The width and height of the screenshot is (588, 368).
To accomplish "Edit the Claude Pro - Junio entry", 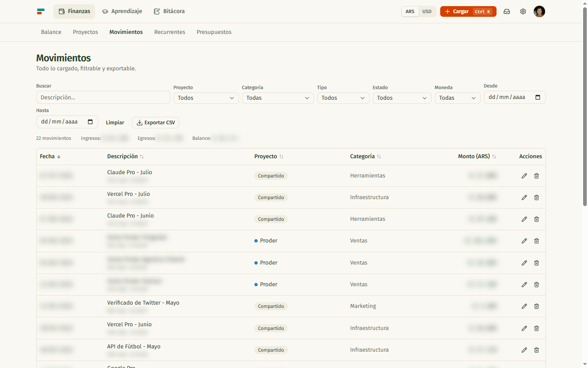I will 524,219.
